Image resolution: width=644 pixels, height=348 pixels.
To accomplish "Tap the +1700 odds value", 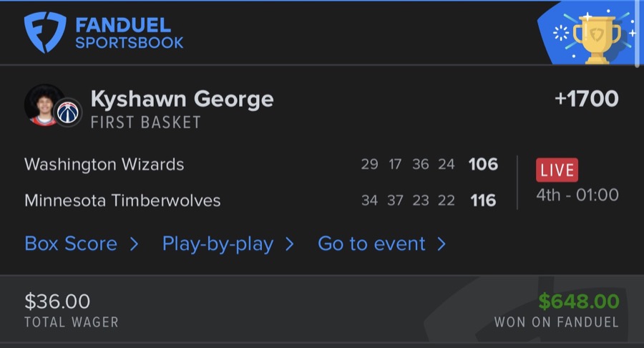I will [x=586, y=100].
